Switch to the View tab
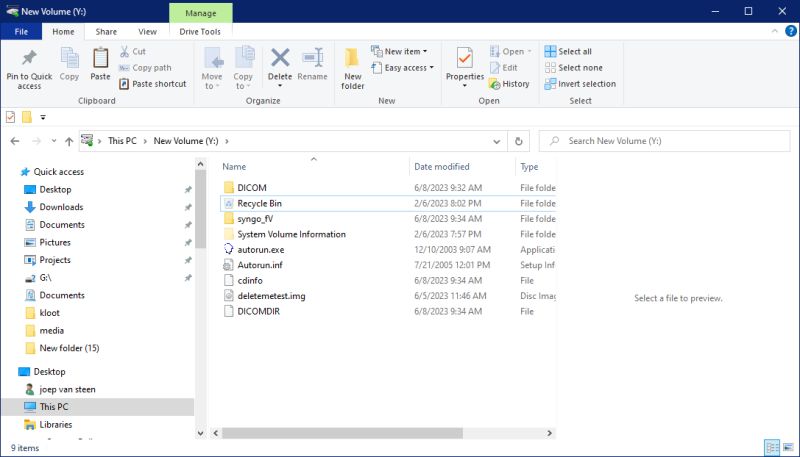 tap(147, 32)
